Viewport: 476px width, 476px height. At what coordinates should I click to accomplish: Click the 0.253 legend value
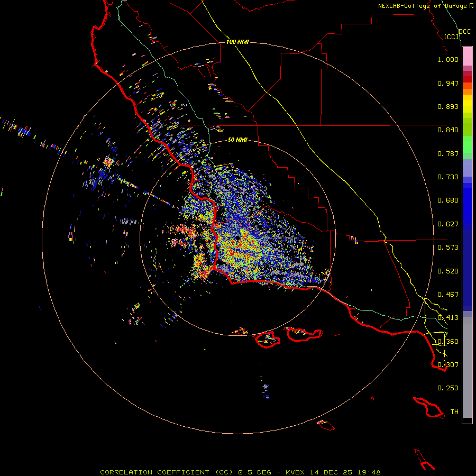coord(448,388)
